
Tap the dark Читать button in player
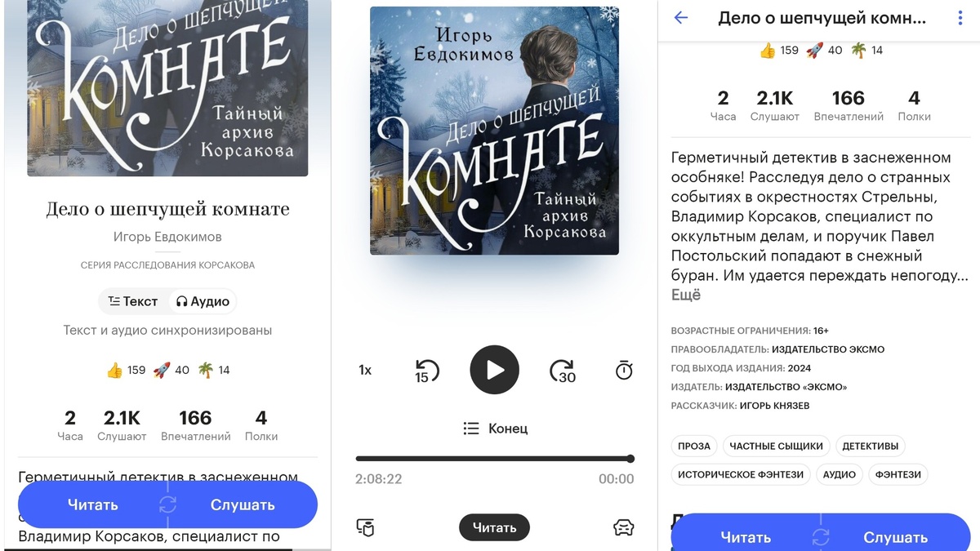click(494, 527)
